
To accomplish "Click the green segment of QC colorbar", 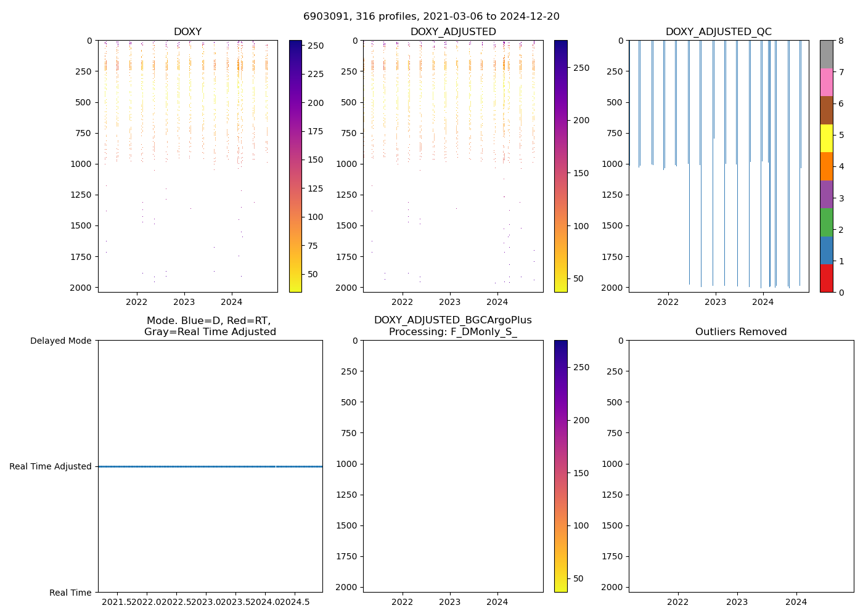I will [826, 222].
